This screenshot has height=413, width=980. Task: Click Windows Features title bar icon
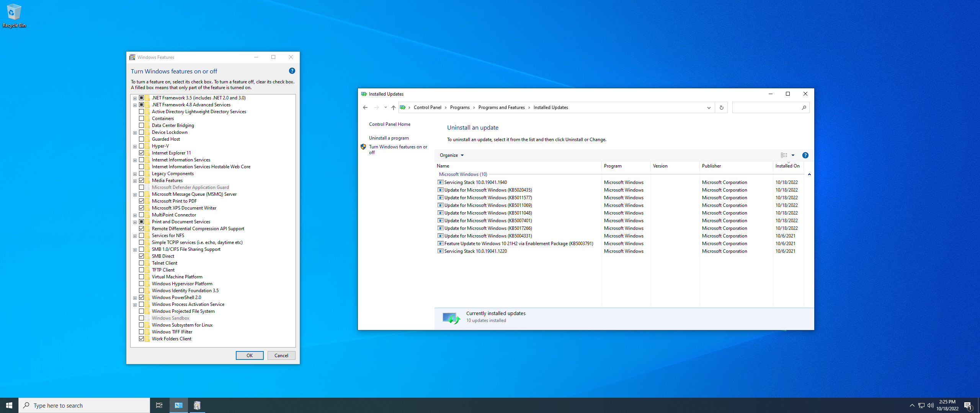click(132, 57)
